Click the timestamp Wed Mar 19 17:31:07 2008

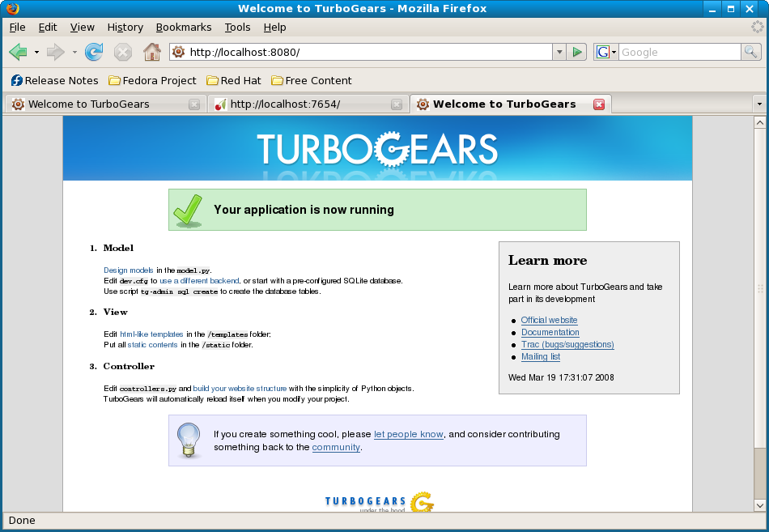(x=561, y=377)
